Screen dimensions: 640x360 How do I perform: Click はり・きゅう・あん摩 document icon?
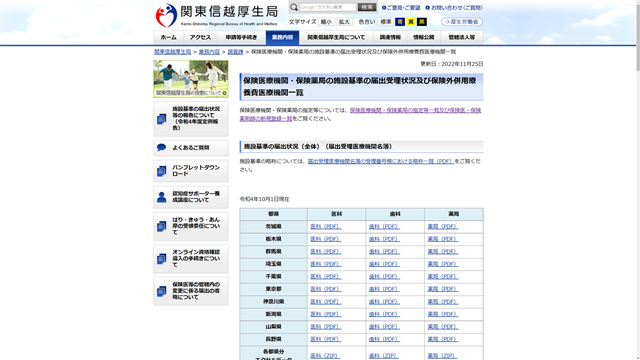[x=162, y=226]
